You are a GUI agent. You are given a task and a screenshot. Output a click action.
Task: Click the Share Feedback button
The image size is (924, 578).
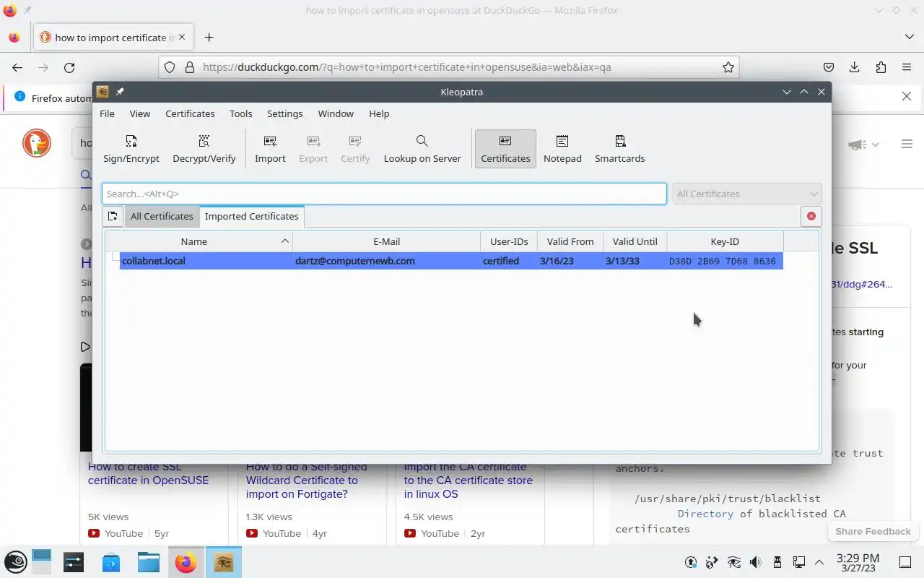[873, 531]
